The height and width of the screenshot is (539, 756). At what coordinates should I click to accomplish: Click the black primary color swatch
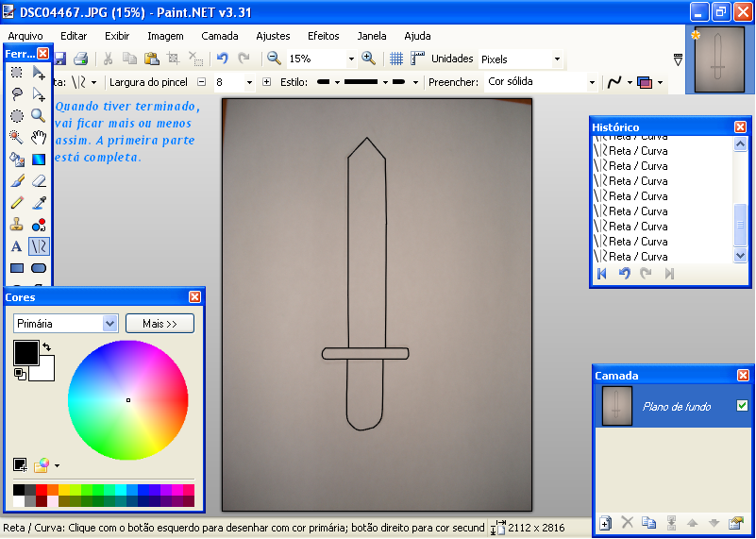point(25,353)
